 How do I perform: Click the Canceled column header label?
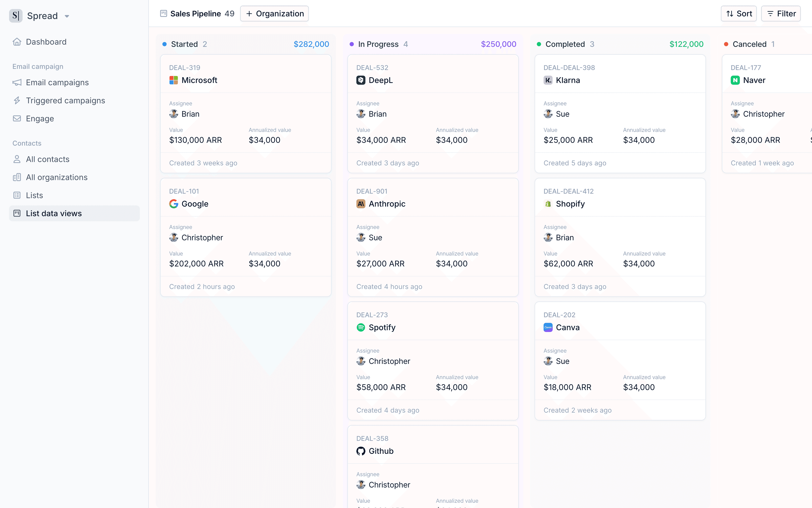coord(749,44)
